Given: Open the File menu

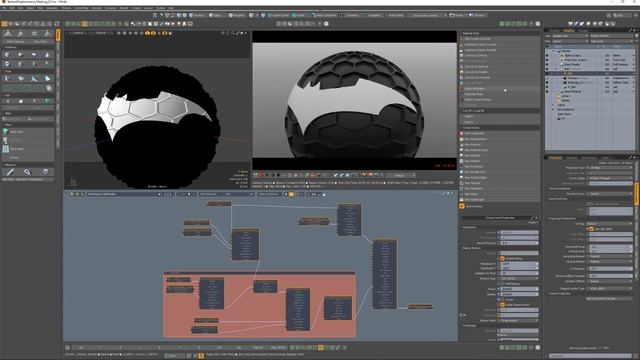Looking at the screenshot, I should [5, 8].
